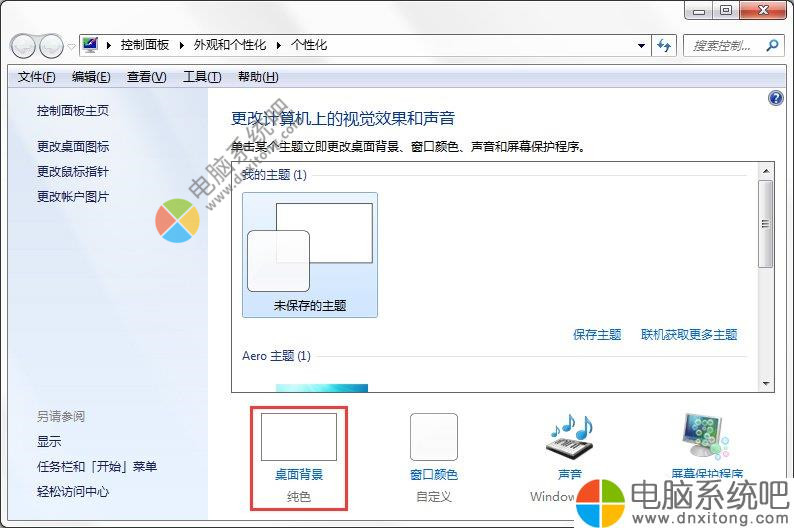Viewport: 794px width, 528px height.
Task: Click the theme list scrollbar down arrow
Action: 766,384
